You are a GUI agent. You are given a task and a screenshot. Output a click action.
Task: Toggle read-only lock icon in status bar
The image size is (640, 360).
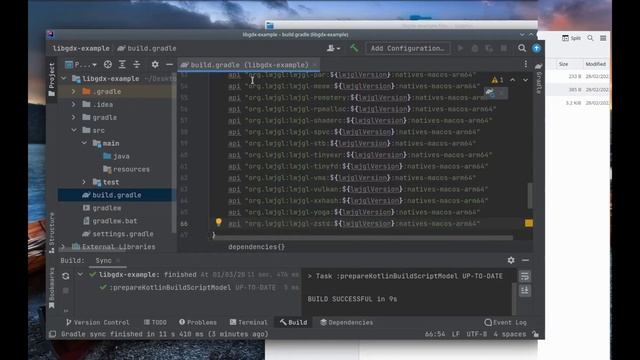(x=536, y=334)
